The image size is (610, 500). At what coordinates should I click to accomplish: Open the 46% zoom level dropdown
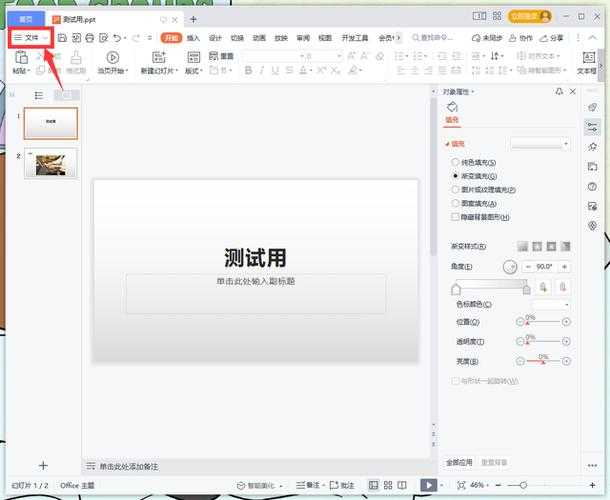point(479,485)
